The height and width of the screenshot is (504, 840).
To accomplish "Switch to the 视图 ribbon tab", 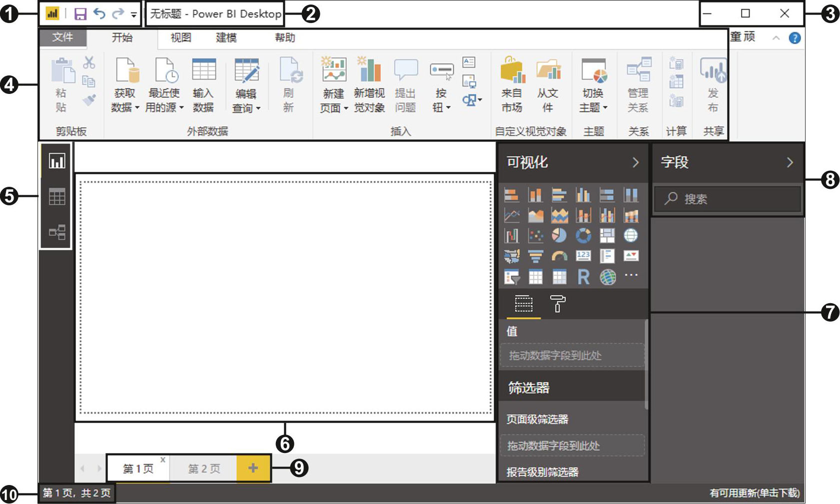I will [181, 37].
